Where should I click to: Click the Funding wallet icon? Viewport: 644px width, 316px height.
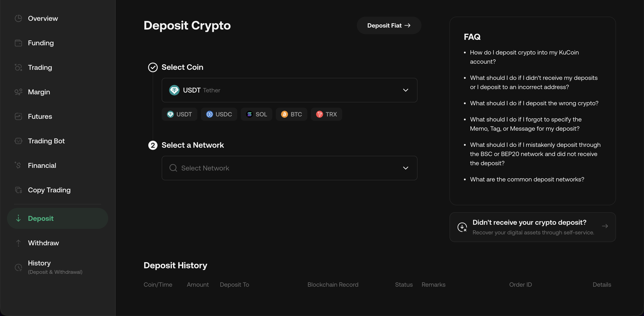tap(18, 43)
